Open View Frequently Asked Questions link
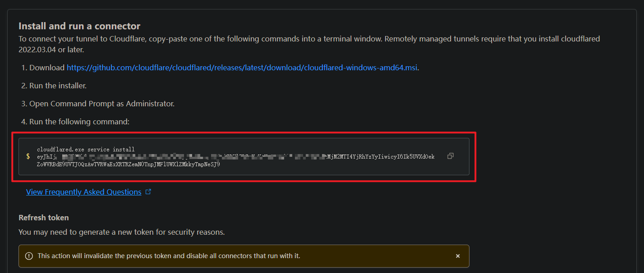This screenshot has width=644, height=273. (84, 192)
